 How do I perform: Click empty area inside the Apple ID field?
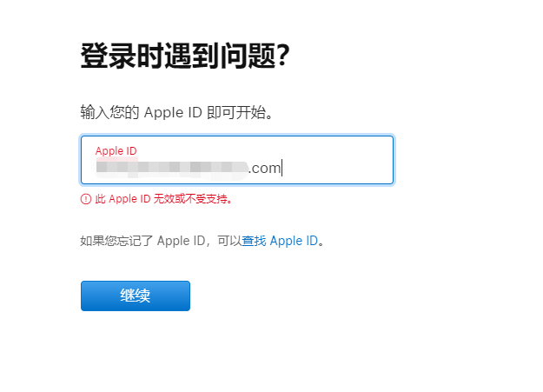click(338, 160)
